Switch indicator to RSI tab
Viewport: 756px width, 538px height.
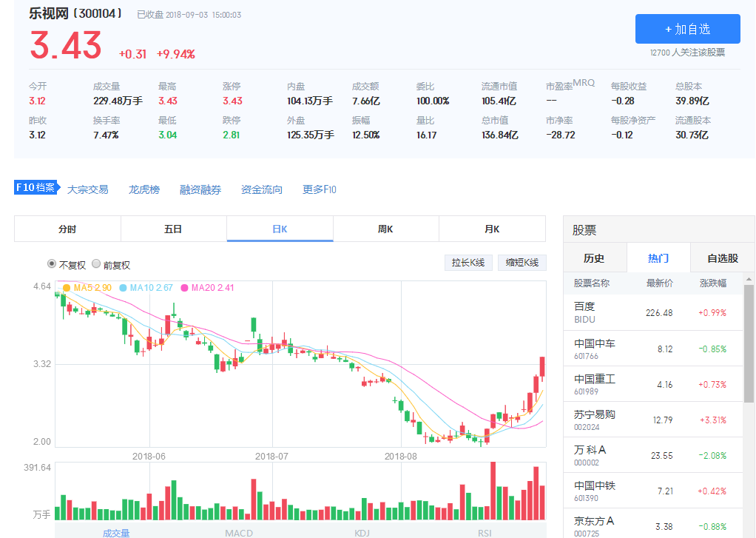coord(485,533)
